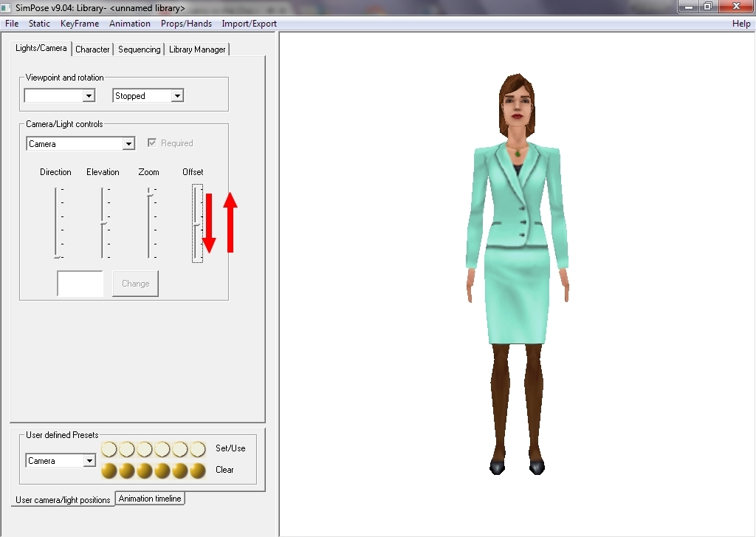Open the Viewpoint dropdown list
Image resolution: width=756 pixels, height=537 pixels.
(89, 96)
